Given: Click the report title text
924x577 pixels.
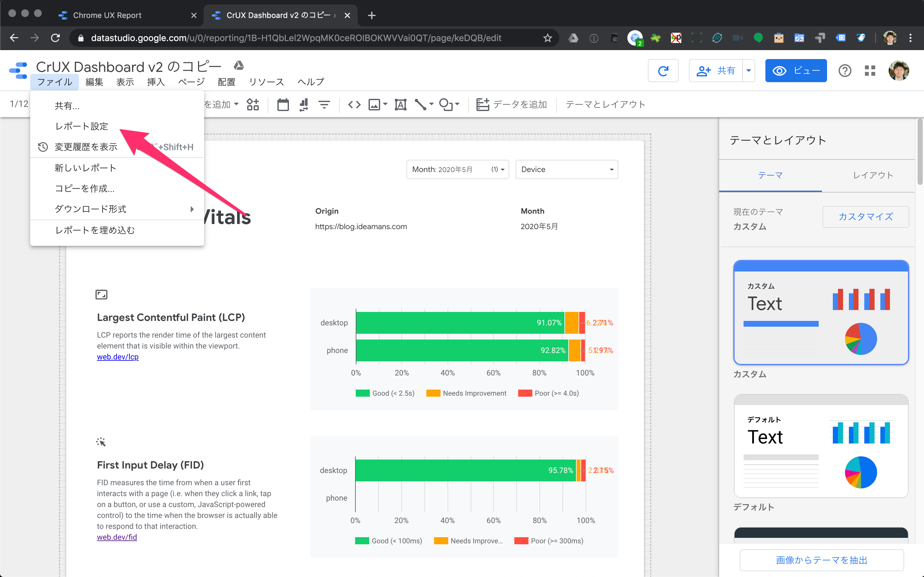Looking at the screenshot, I should pos(129,66).
